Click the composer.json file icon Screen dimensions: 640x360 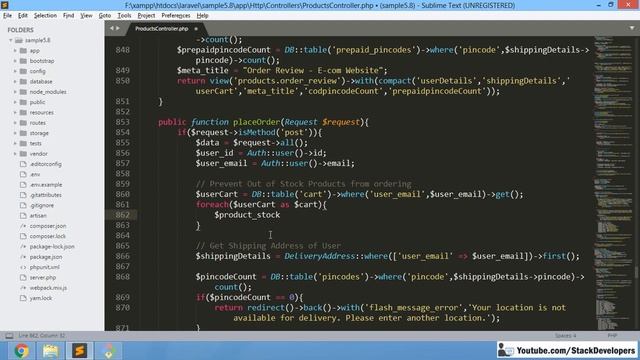click(x=23, y=226)
